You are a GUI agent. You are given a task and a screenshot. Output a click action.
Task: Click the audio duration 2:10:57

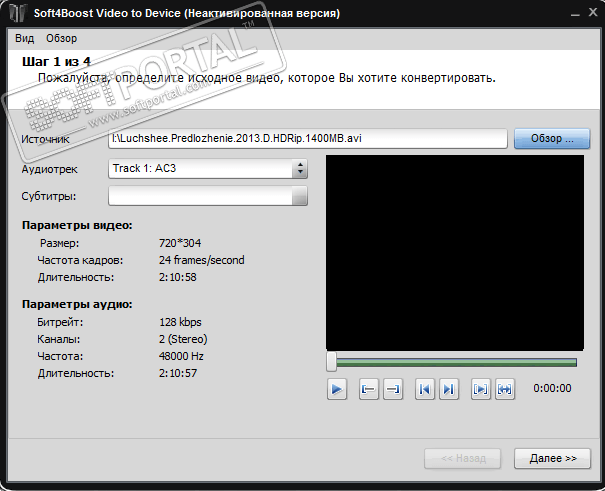click(x=177, y=373)
